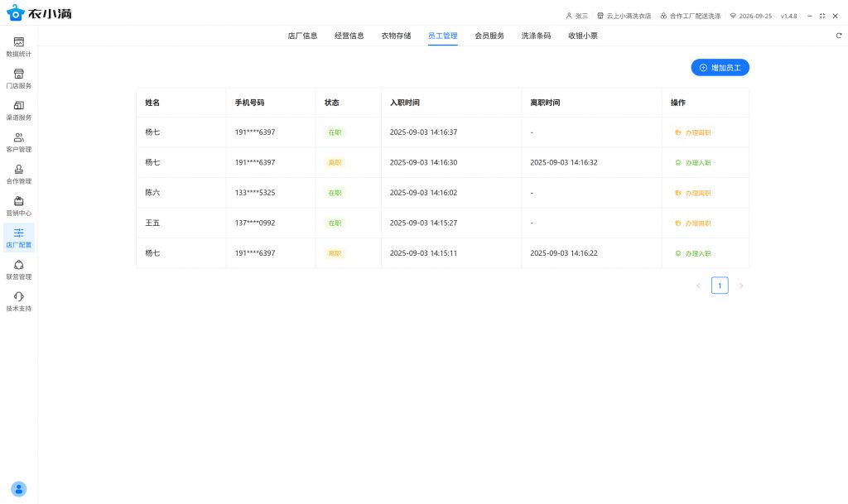
Task: Click 办理入职 for 杨七 who left at 14:16:32
Action: click(x=693, y=163)
